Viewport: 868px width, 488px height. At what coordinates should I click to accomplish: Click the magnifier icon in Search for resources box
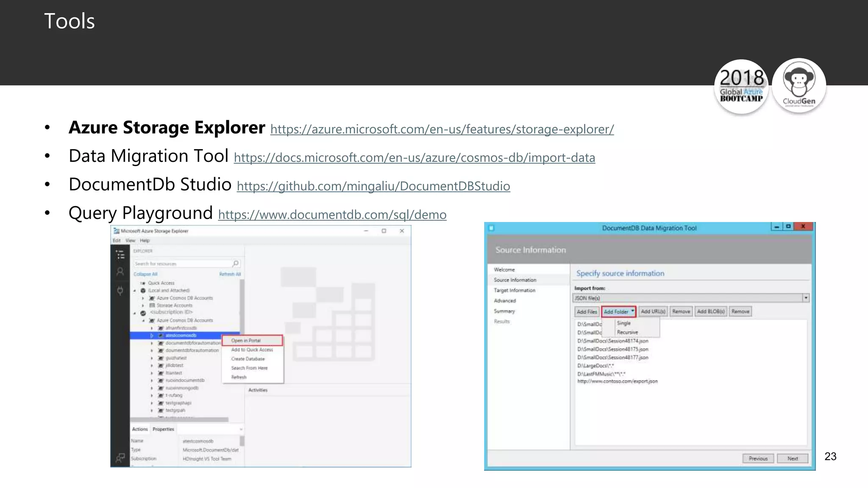click(x=236, y=263)
